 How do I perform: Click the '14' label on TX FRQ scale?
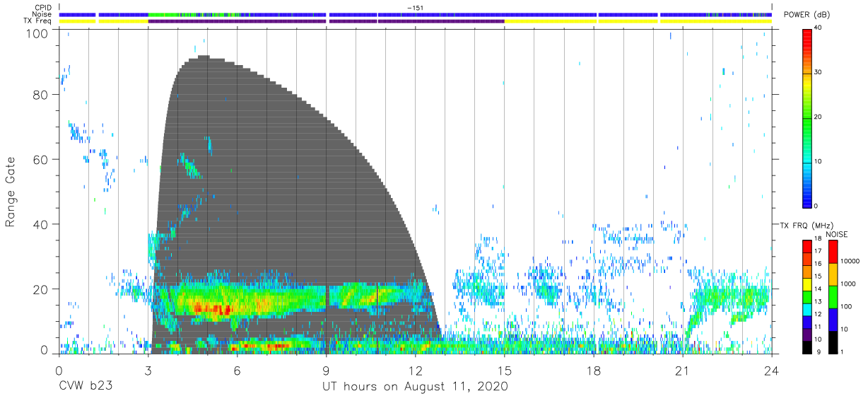[x=818, y=289]
